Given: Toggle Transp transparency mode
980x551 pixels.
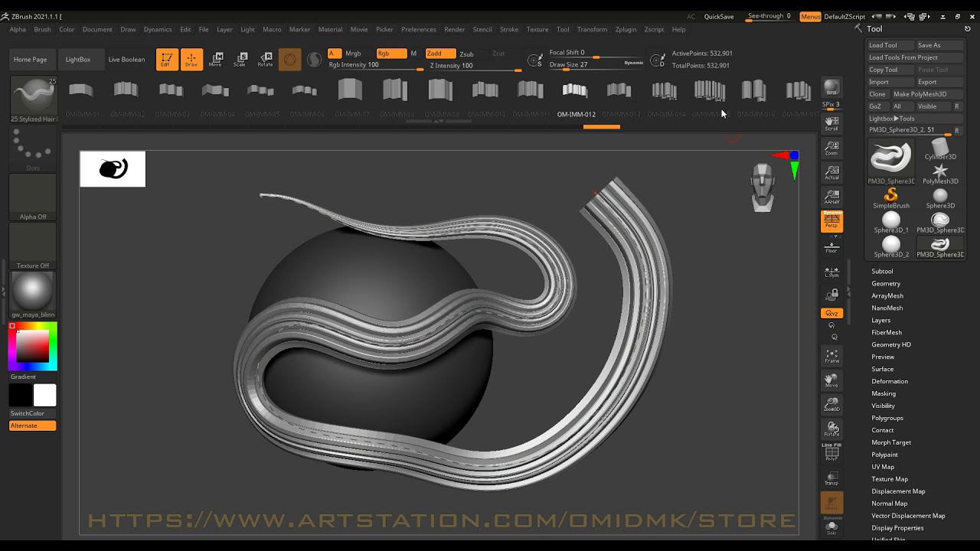Looking at the screenshot, I should pyautogui.click(x=831, y=479).
